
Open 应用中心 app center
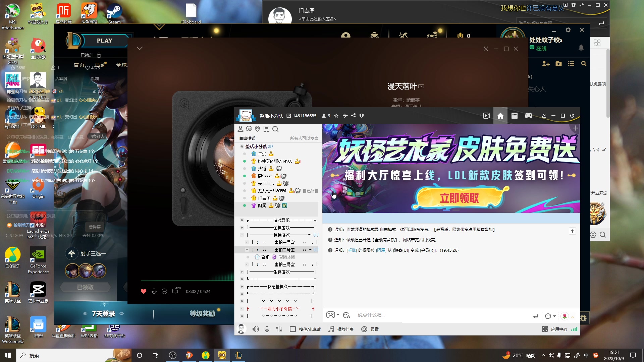554,329
